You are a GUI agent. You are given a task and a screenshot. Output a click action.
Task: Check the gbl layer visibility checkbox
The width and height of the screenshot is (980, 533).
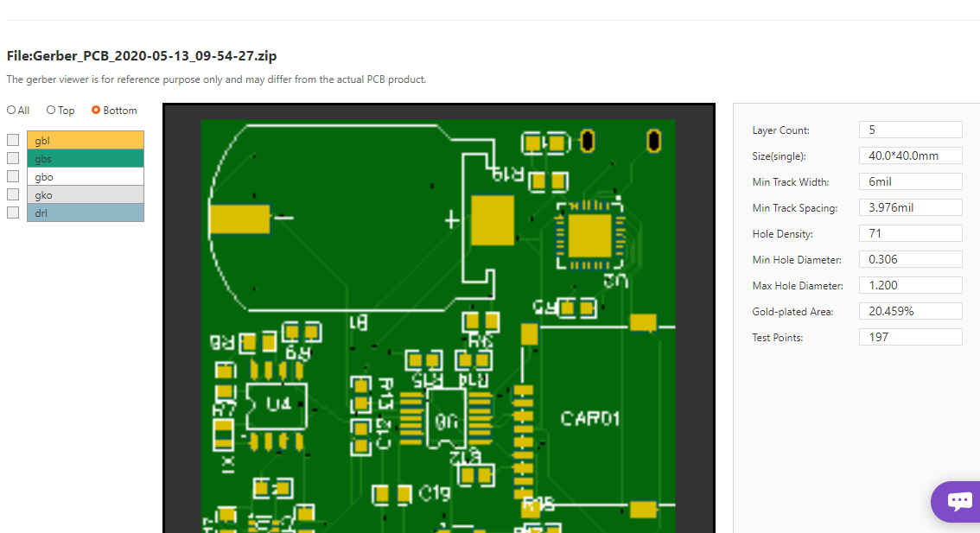coord(12,139)
